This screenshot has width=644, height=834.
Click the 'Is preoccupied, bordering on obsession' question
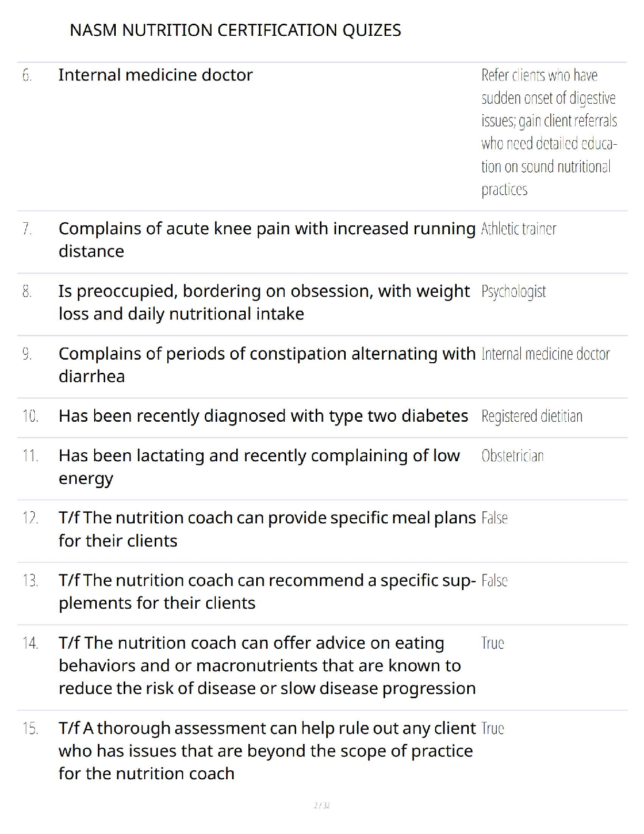(264, 302)
